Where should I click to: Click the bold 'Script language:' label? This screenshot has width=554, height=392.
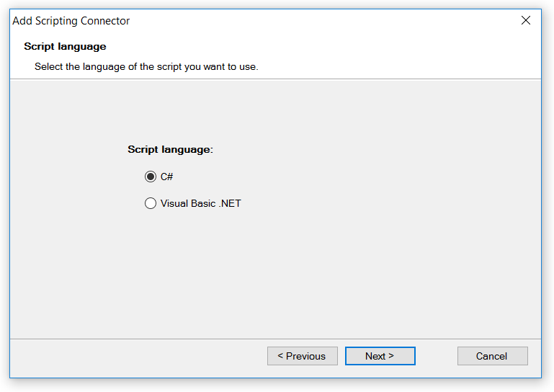point(170,149)
